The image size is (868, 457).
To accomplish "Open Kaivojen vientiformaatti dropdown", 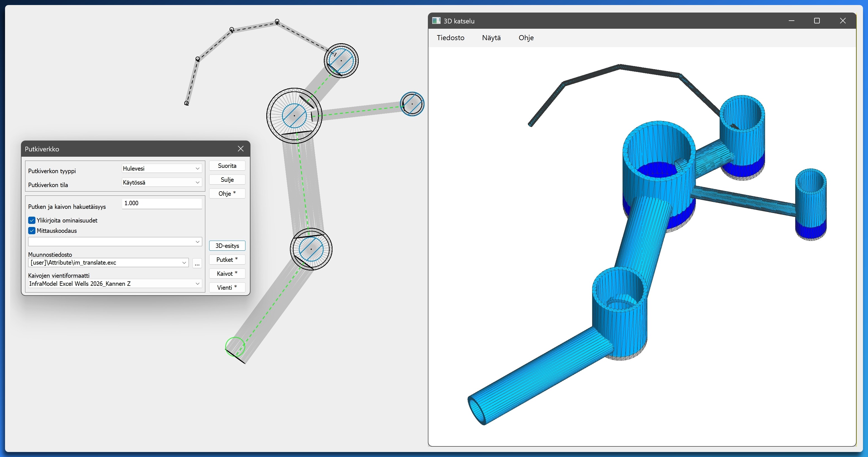I will tap(115, 284).
